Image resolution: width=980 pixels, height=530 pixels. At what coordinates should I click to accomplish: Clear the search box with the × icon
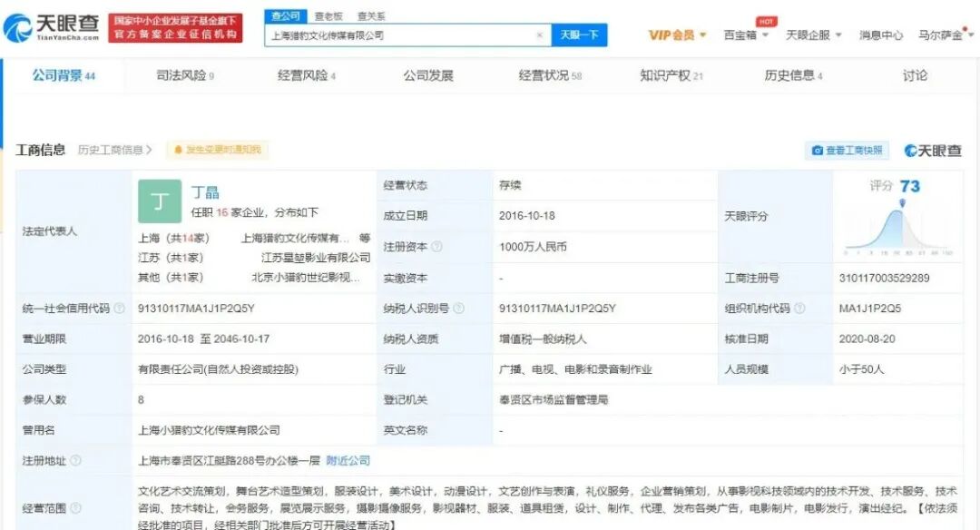coord(539,34)
